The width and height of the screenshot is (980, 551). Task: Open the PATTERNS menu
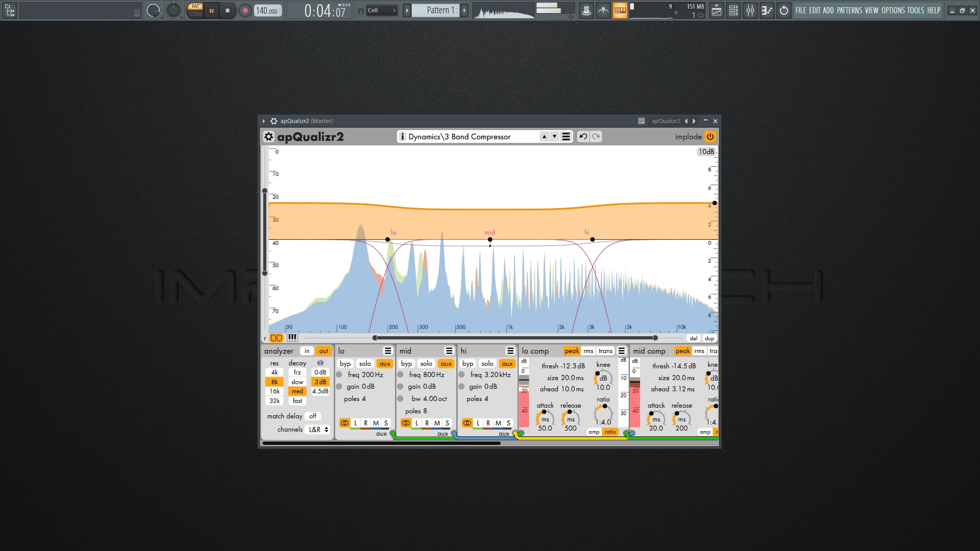coord(849,10)
